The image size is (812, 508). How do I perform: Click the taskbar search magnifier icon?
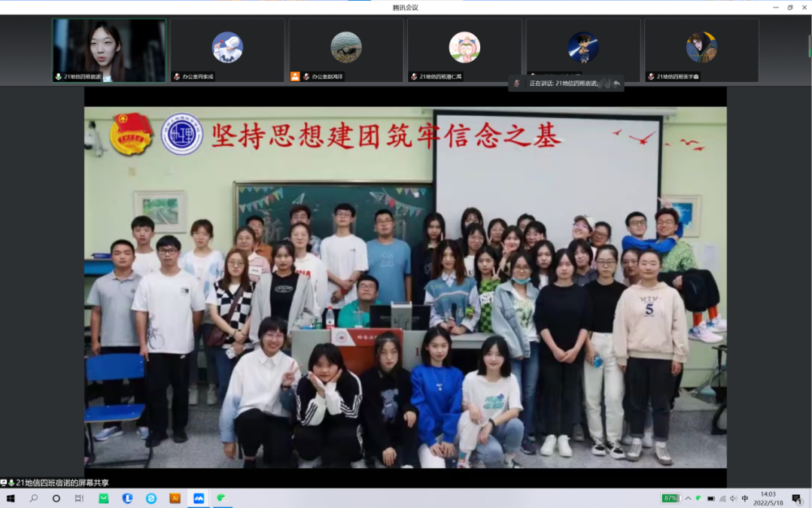[x=34, y=498]
